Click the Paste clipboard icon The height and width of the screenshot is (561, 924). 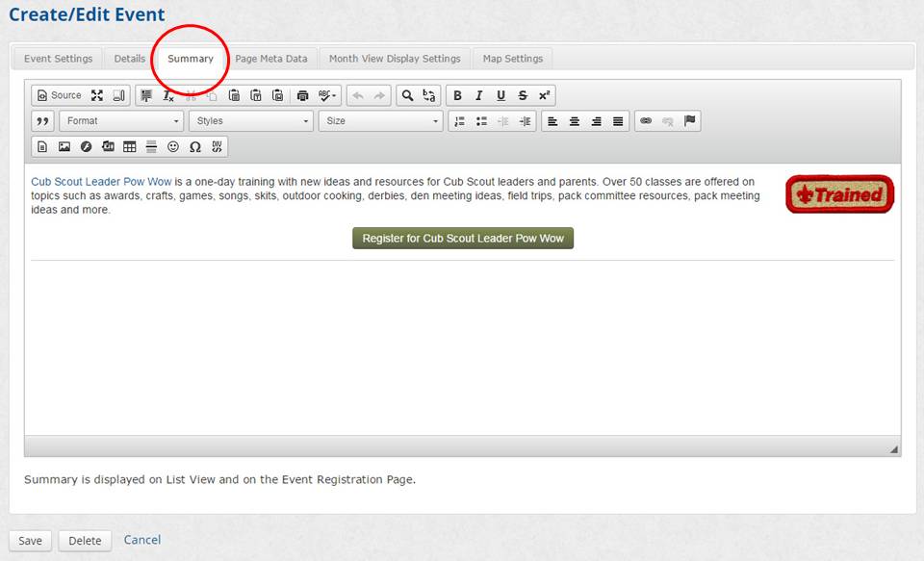pyautogui.click(x=234, y=95)
